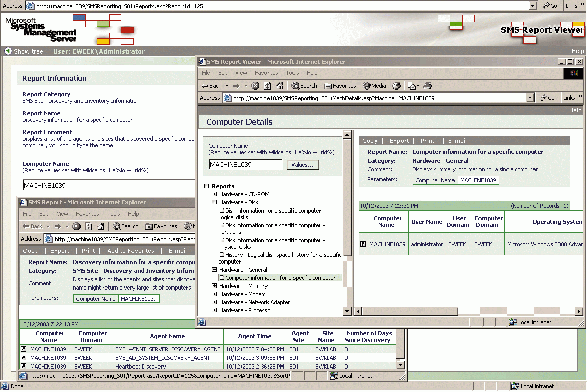Click Forward arrow in SMS Report Viewer window

(236, 86)
